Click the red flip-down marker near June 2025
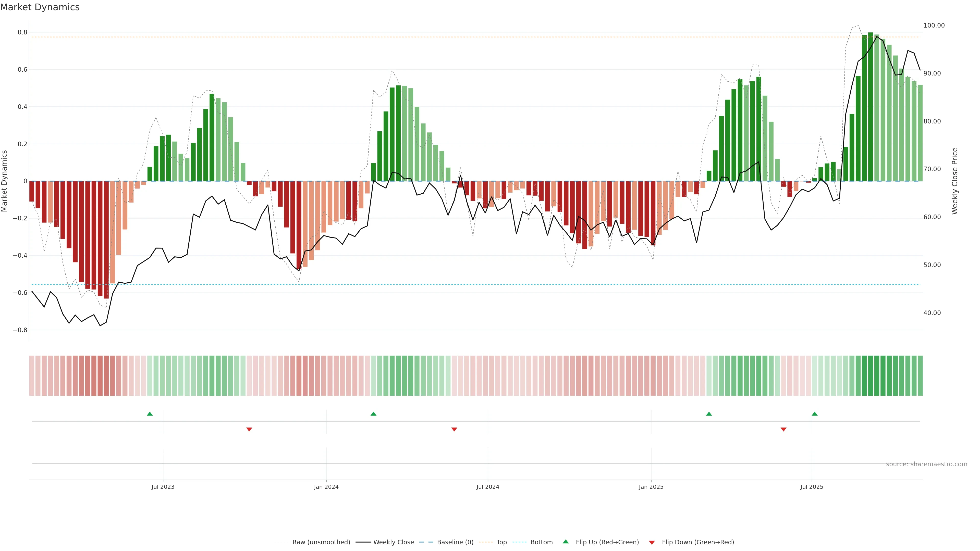Image resolution: width=980 pixels, height=551 pixels. tap(783, 429)
